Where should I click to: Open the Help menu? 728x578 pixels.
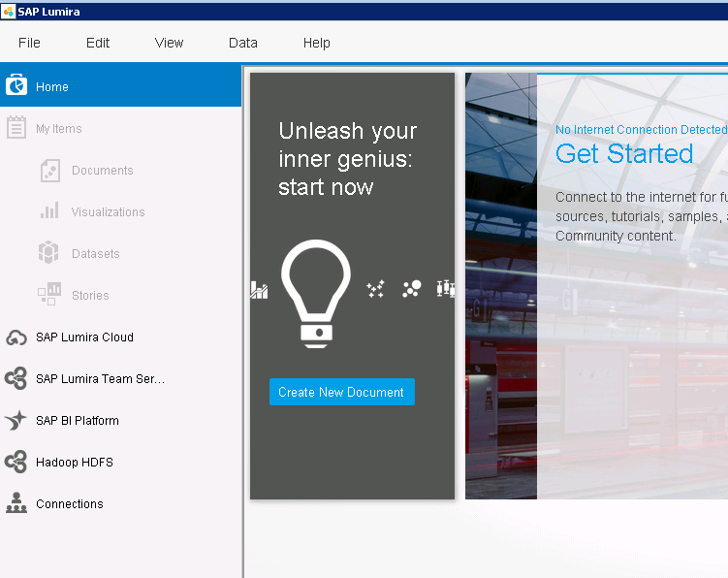coord(317,43)
